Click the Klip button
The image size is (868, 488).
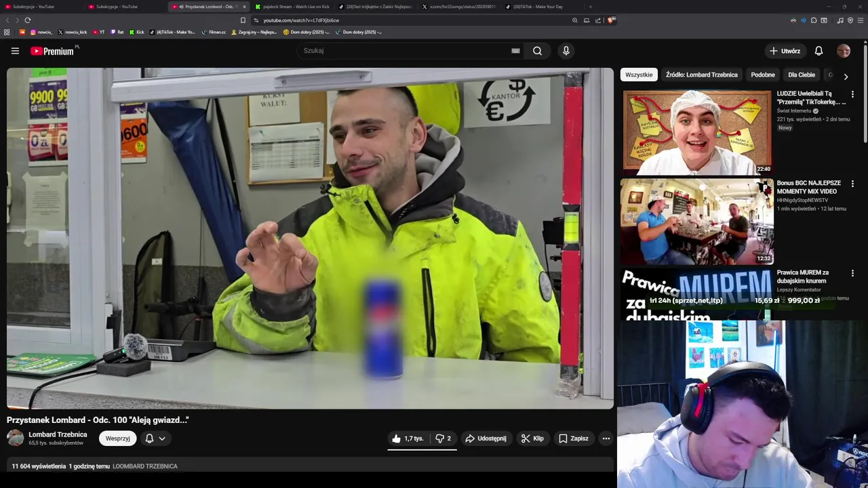pyautogui.click(x=532, y=439)
